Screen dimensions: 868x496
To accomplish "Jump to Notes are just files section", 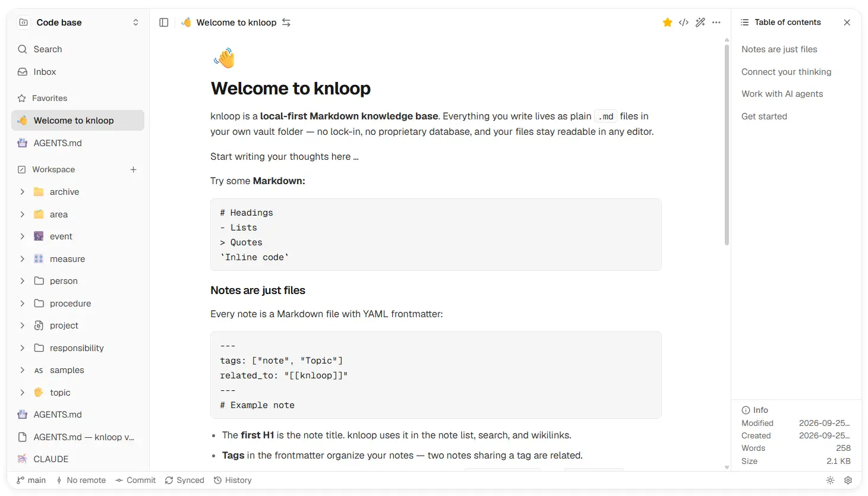I will point(779,49).
